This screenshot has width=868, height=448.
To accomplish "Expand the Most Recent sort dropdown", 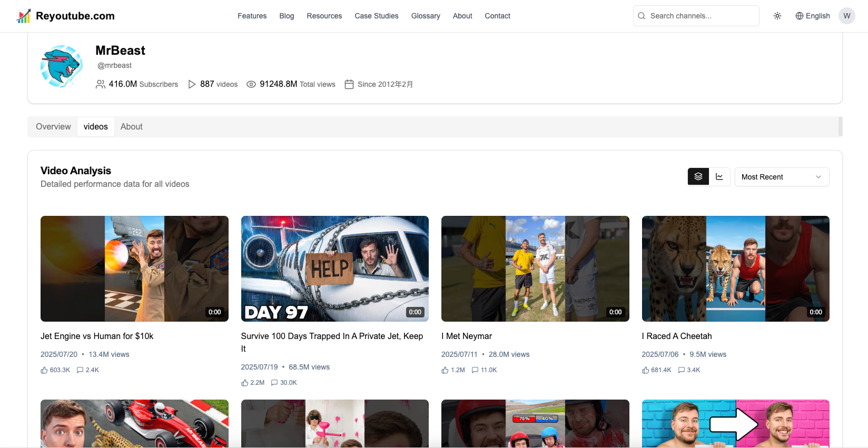I will click(782, 177).
